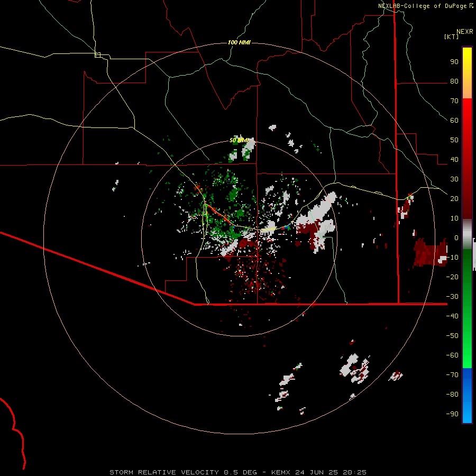Click the 50 NMI range ring label
The width and height of the screenshot is (476, 476).
pos(239,140)
